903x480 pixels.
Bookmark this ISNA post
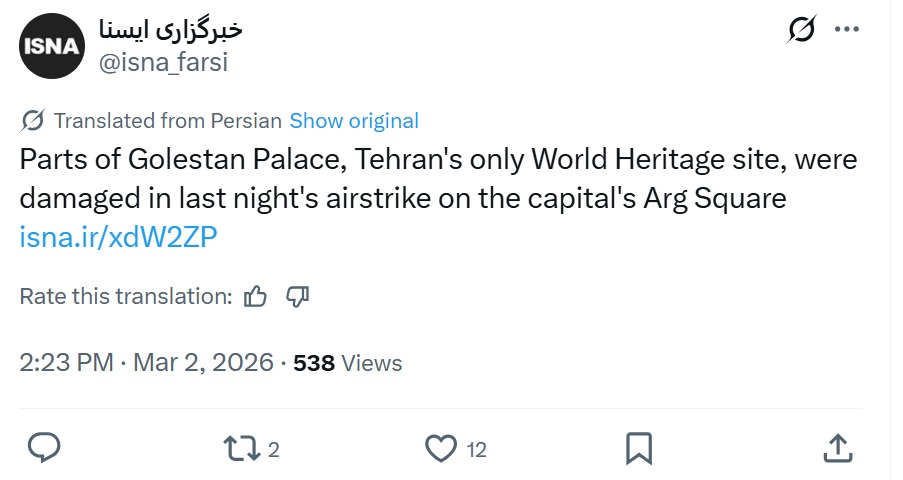639,448
